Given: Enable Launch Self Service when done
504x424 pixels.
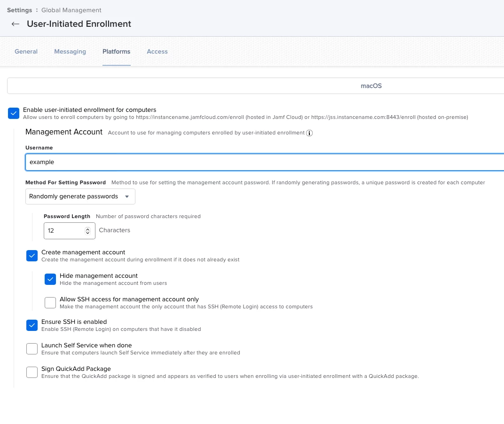Looking at the screenshot, I should click(x=32, y=349).
